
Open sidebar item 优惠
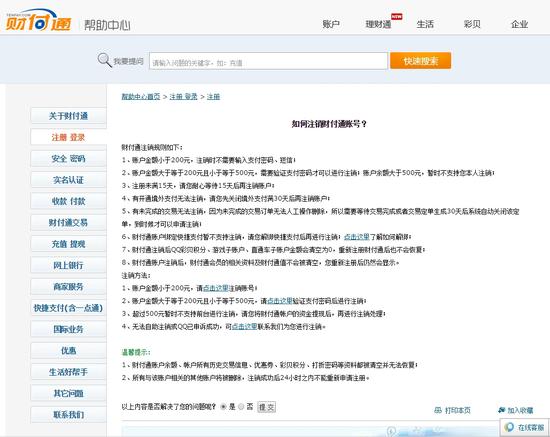[68, 350]
